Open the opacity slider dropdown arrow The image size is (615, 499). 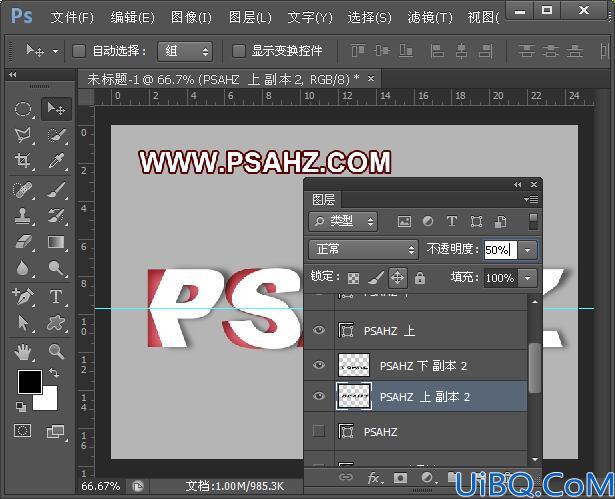coord(528,250)
